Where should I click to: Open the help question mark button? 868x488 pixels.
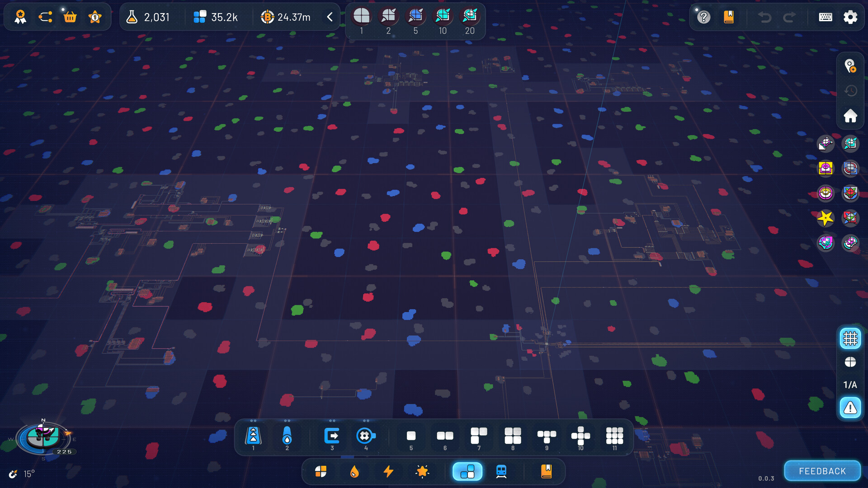[x=703, y=17]
